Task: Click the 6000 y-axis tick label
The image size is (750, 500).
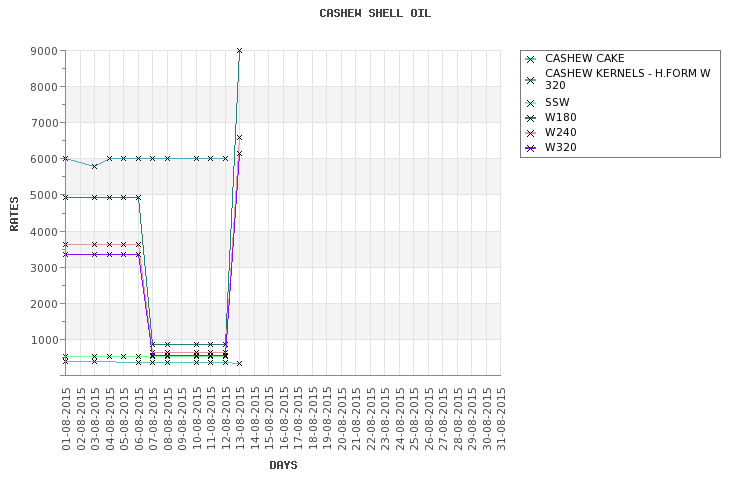Action: (x=44, y=159)
